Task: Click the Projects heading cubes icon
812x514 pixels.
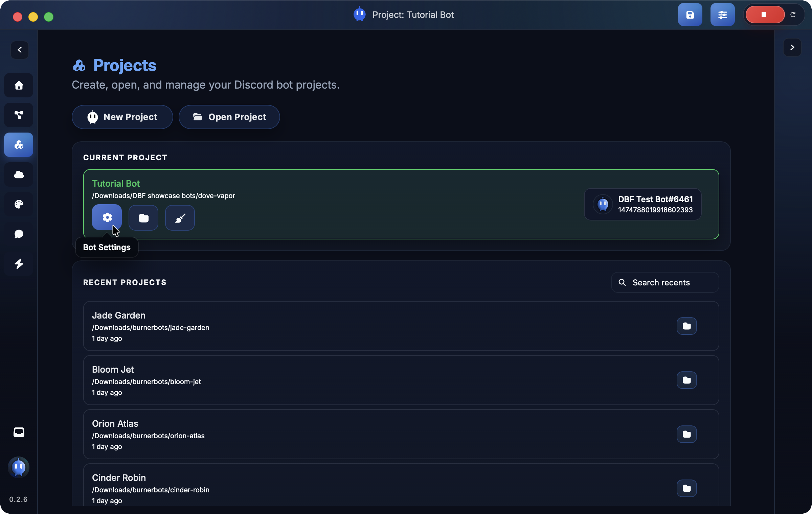Action: click(79, 66)
